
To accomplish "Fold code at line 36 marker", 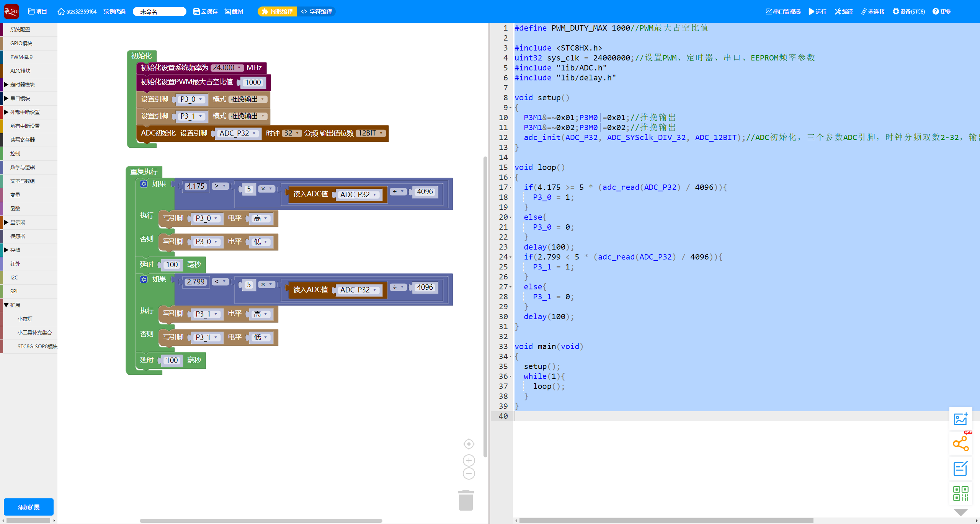I will 510,377.
